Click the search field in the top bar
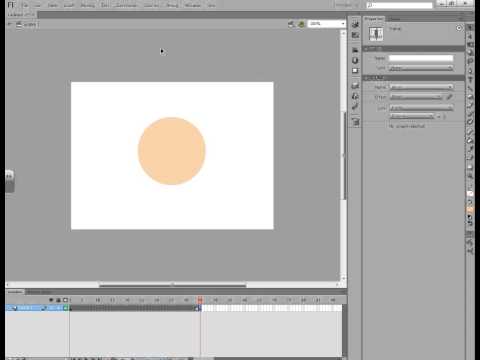 tap(399, 5)
